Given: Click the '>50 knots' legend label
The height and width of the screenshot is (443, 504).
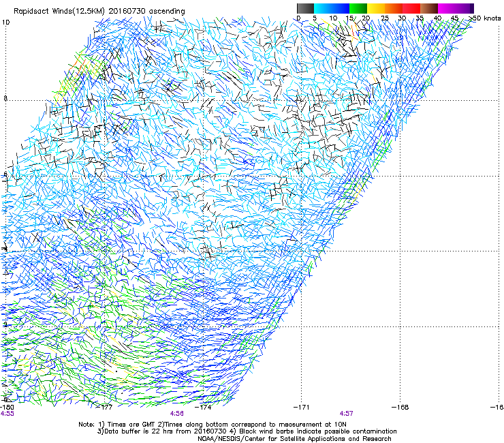Looking at the screenshot, I should (x=484, y=18).
